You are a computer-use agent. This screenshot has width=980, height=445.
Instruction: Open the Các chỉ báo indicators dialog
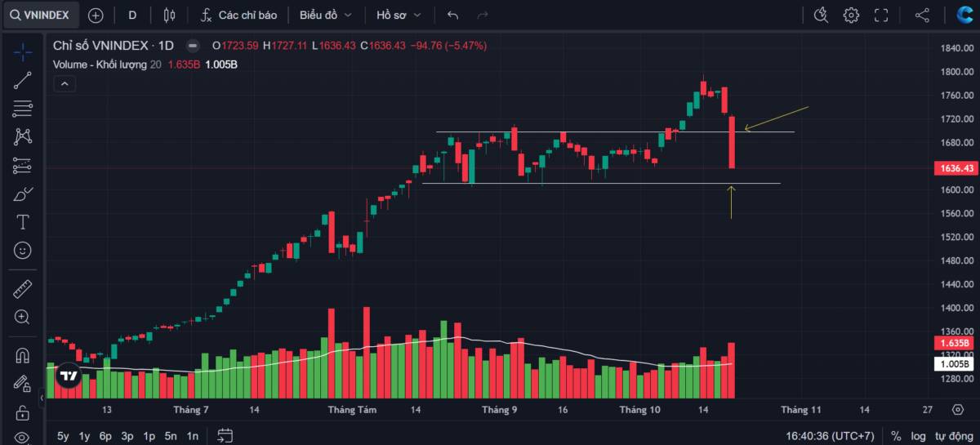click(x=238, y=15)
